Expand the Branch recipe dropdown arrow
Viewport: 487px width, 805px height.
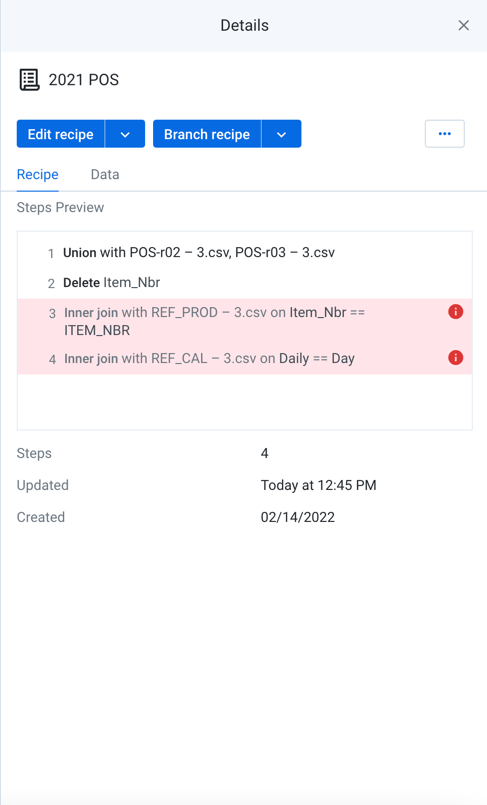pos(281,134)
